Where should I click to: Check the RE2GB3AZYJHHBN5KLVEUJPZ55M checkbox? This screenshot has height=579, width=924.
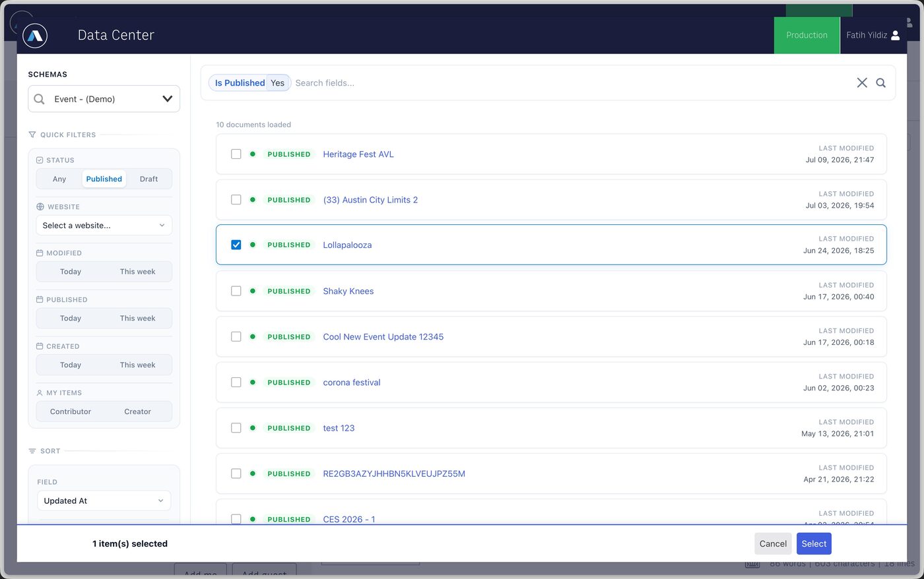pos(236,473)
